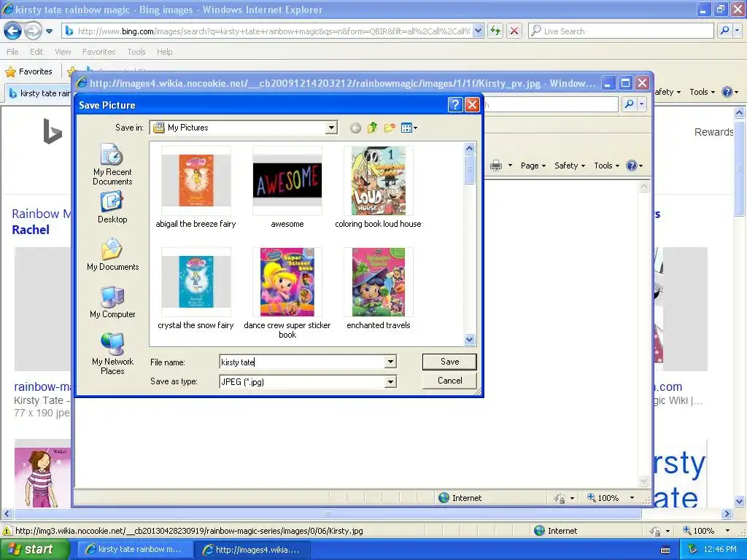Screen dimensions: 747x560
Task: Open the Save in folder dropdown
Action: pyautogui.click(x=332, y=128)
